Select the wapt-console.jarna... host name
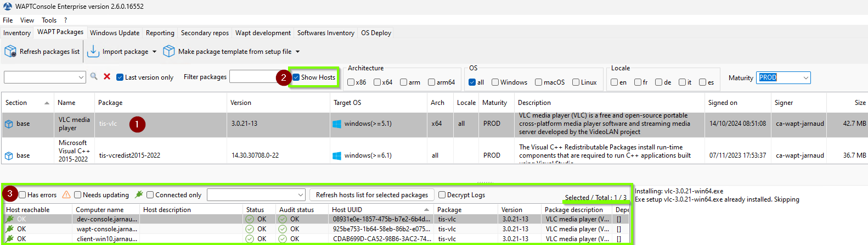Screen dimensions: 868x245 [107, 229]
